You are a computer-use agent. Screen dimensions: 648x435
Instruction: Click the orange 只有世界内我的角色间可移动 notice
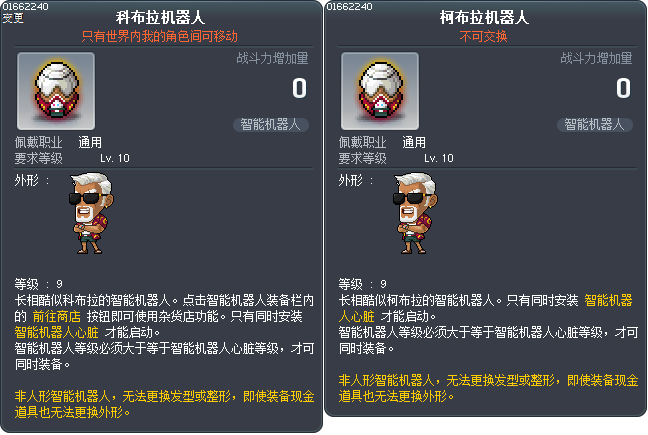[x=160, y=36]
